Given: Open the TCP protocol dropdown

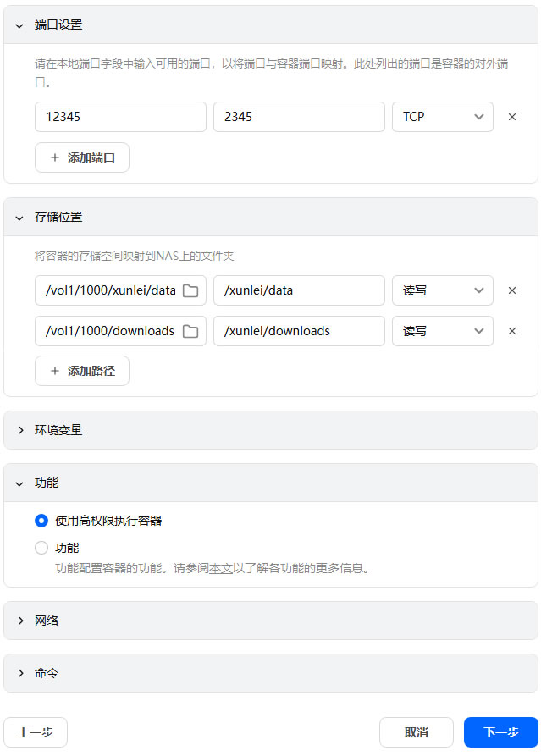Looking at the screenshot, I should [x=442, y=117].
